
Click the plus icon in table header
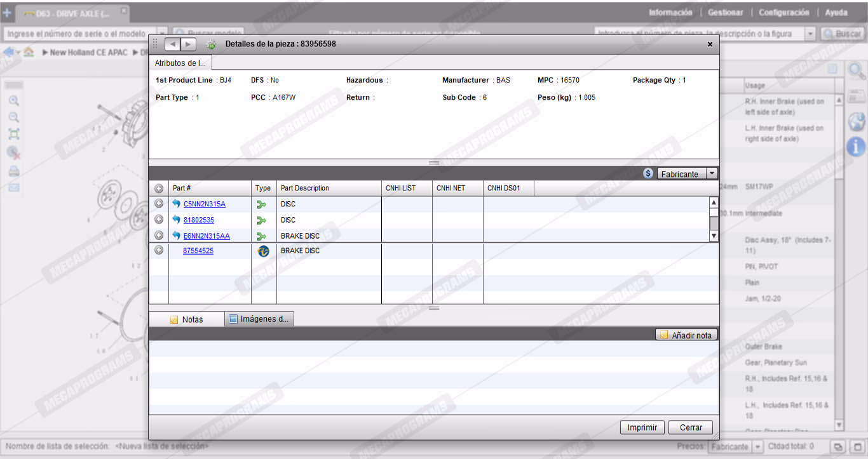tap(159, 189)
